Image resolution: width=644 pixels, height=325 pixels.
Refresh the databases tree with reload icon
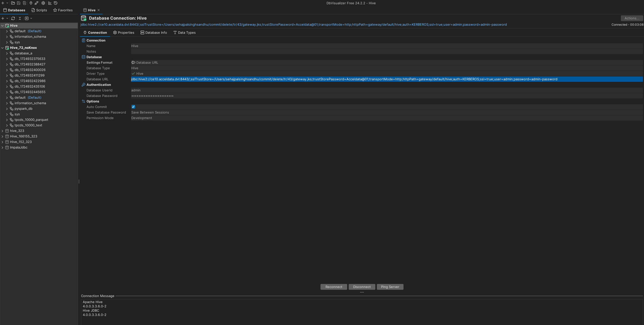pyautogui.click(x=13, y=18)
